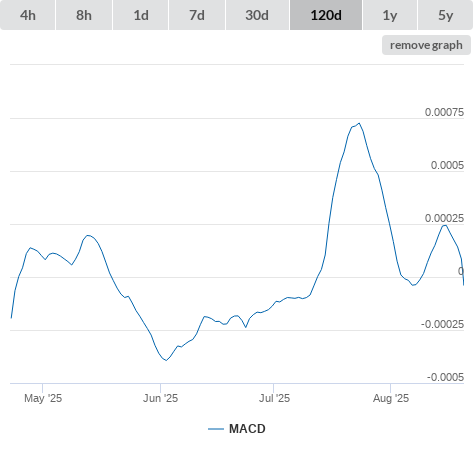Choose the 1d range tab

click(x=141, y=15)
